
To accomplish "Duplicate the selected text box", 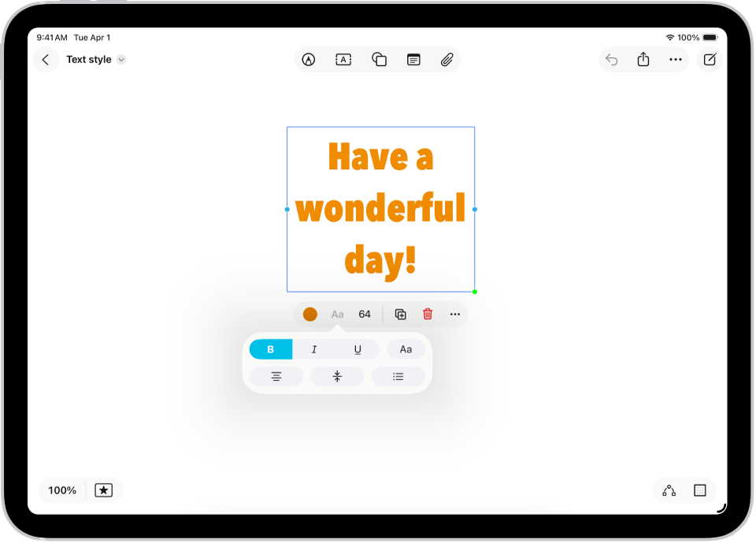I will click(399, 314).
